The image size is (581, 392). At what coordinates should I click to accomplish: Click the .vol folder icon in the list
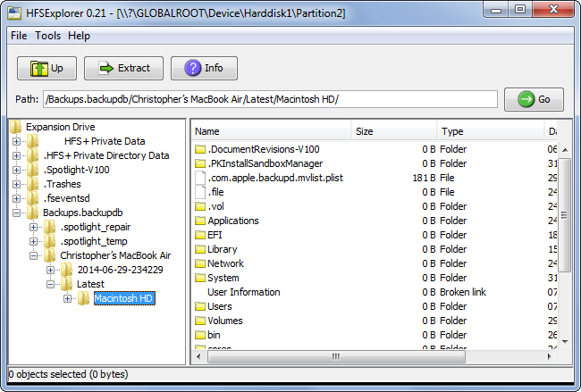point(200,206)
